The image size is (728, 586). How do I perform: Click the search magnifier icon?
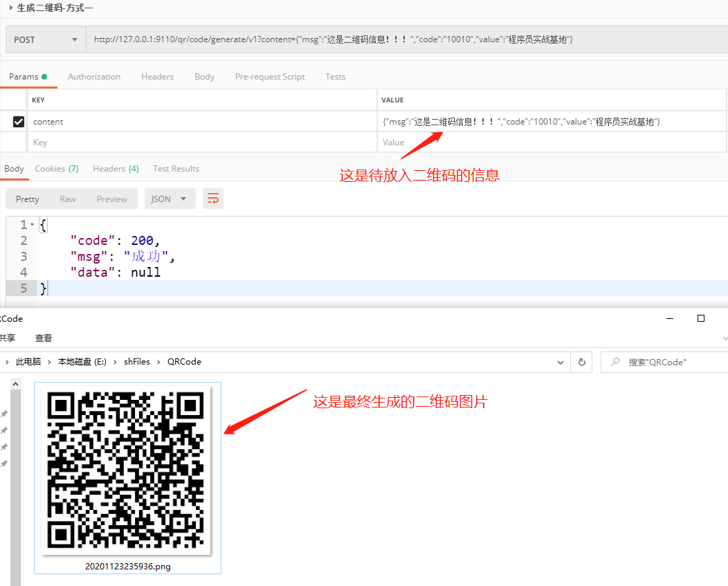pos(615,362)
